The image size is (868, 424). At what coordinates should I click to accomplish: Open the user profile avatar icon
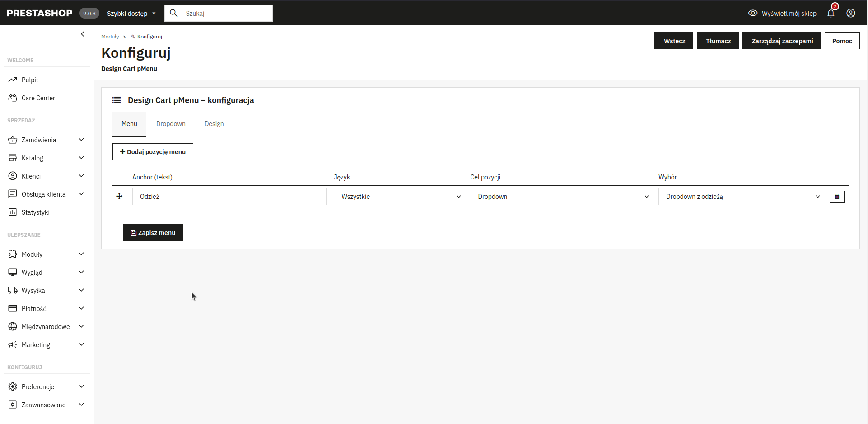[x=851, y=13]
